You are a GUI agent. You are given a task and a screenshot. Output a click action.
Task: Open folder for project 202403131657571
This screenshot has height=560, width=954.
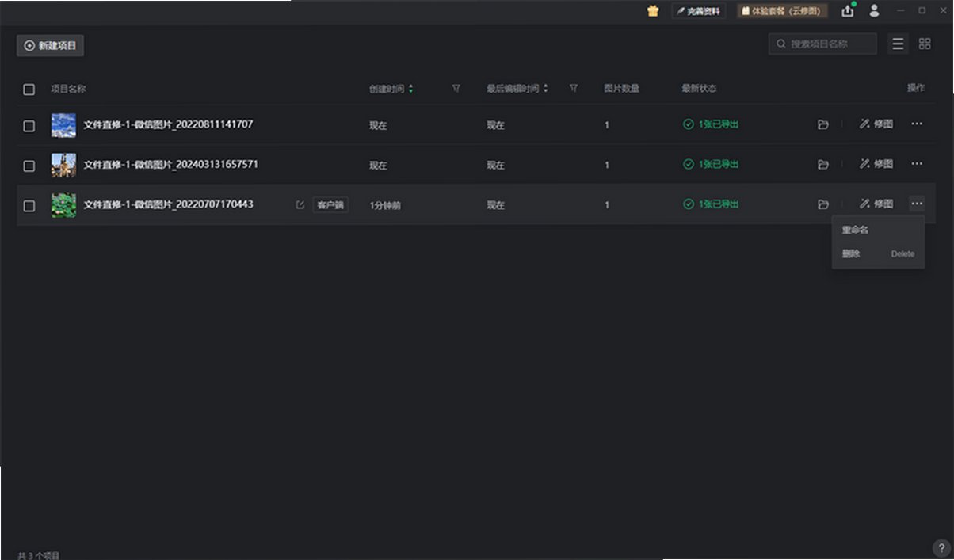(823, 165)
